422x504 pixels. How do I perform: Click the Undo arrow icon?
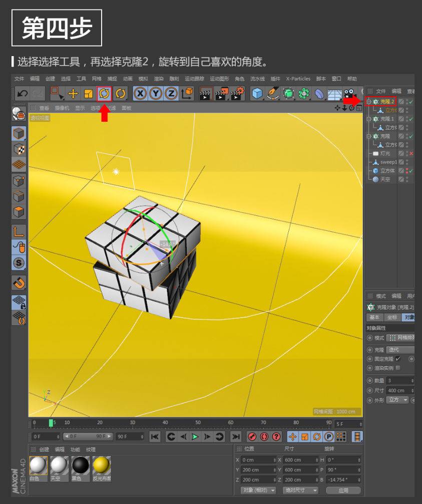point(22,93)
